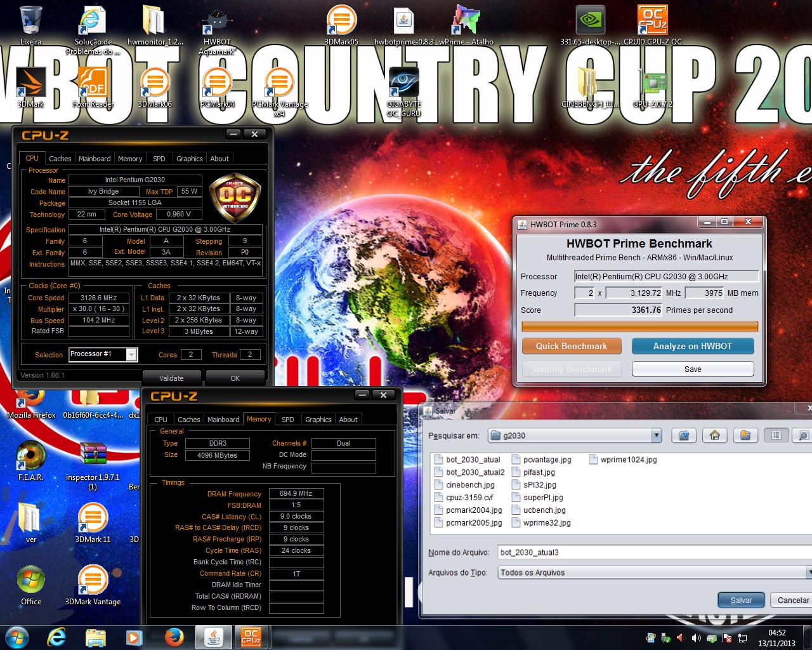Open Windows Start menu
The height and width of the screenshot is (650, 812).
16,637
